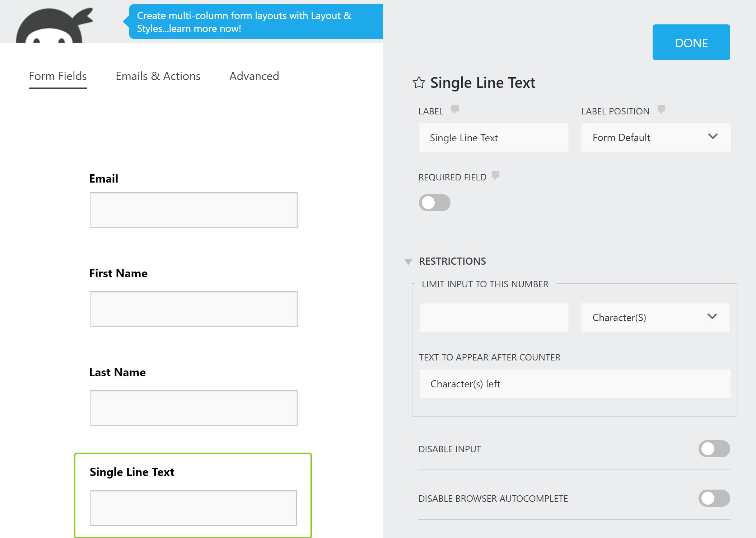Click the Limit Input number input field
Viewport: 756px width, 538px height.
[x=494, y=317]
